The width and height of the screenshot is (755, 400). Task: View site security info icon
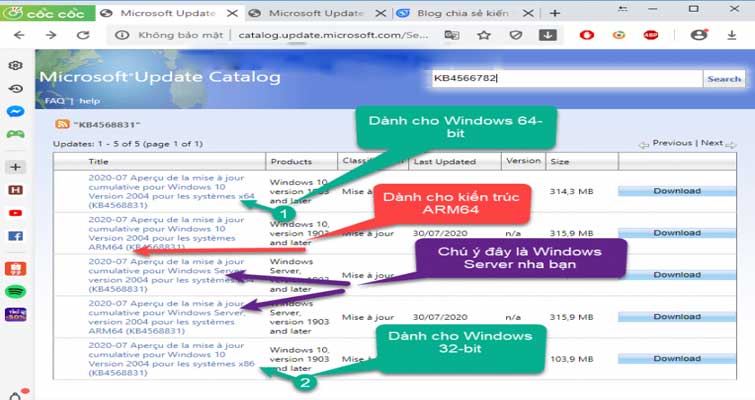(x=122, y=35)
